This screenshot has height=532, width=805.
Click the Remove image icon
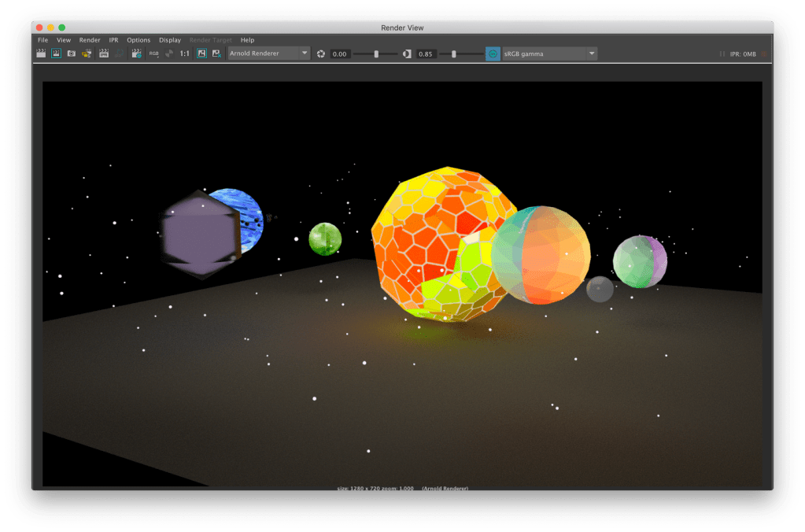216,54
